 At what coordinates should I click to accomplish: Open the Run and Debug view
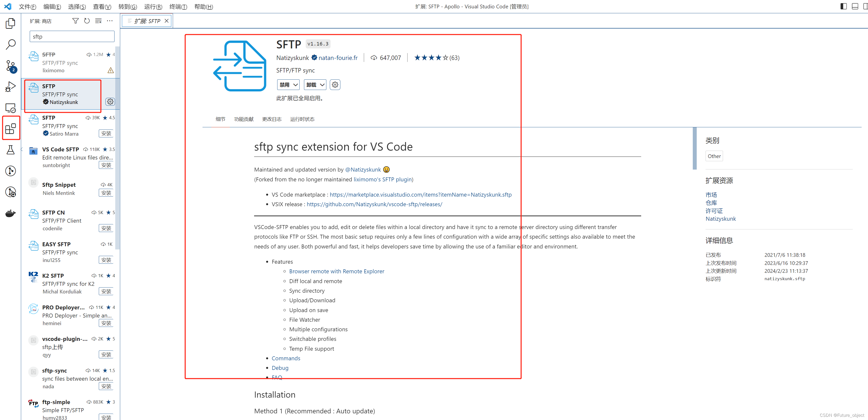pos(11,87)
